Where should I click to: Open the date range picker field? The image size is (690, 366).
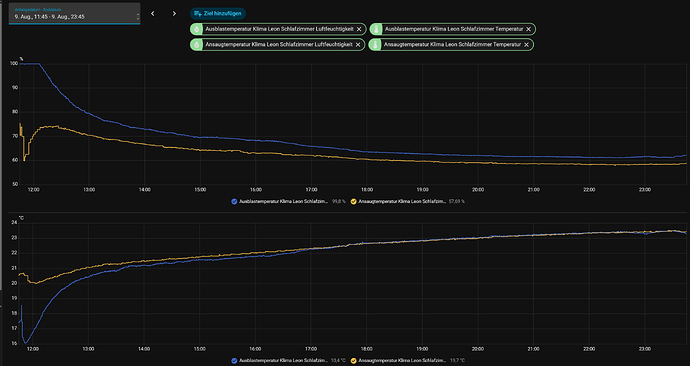74,14
